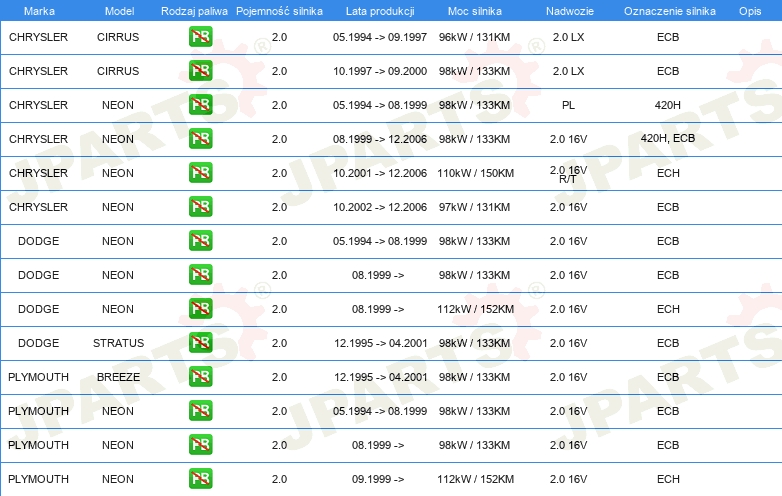782x496 pixels.
Task: Select the 110kW / 150KM power cell
Action: coord(475,173)
